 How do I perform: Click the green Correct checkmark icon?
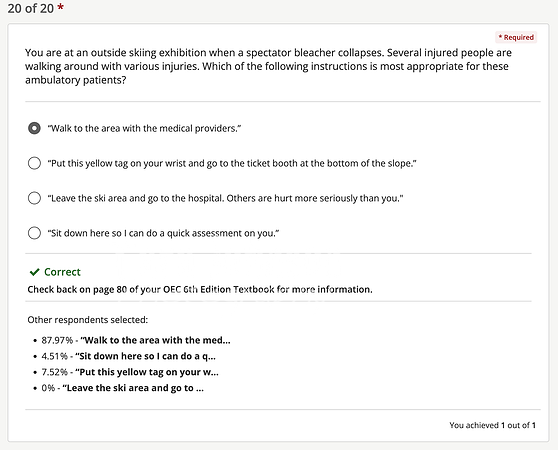coord(34,272)
